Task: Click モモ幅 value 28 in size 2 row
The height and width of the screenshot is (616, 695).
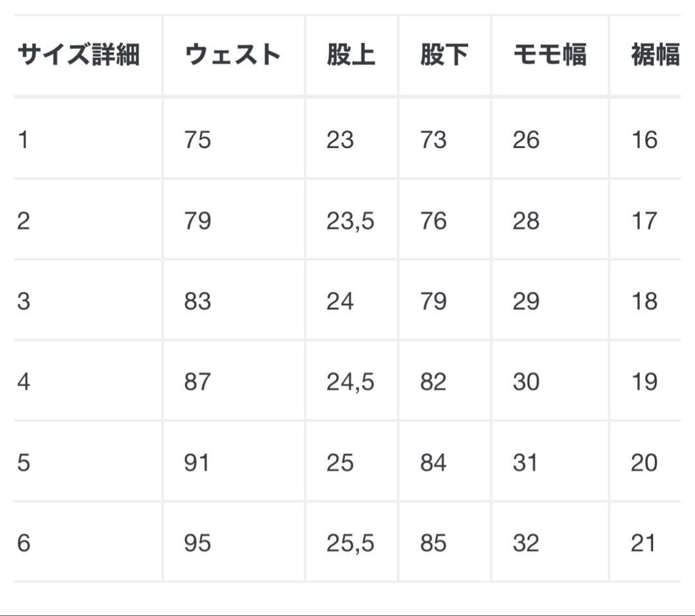Action: (x=526, y=221)
